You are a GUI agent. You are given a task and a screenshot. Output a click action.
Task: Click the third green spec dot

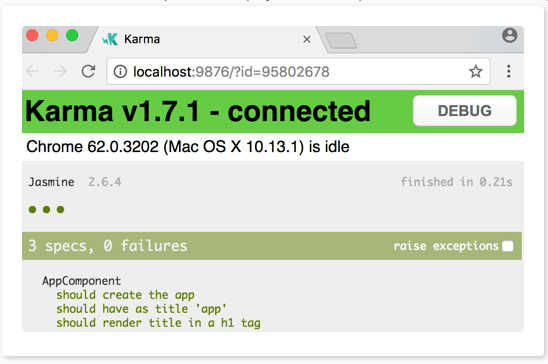(60, 209)
